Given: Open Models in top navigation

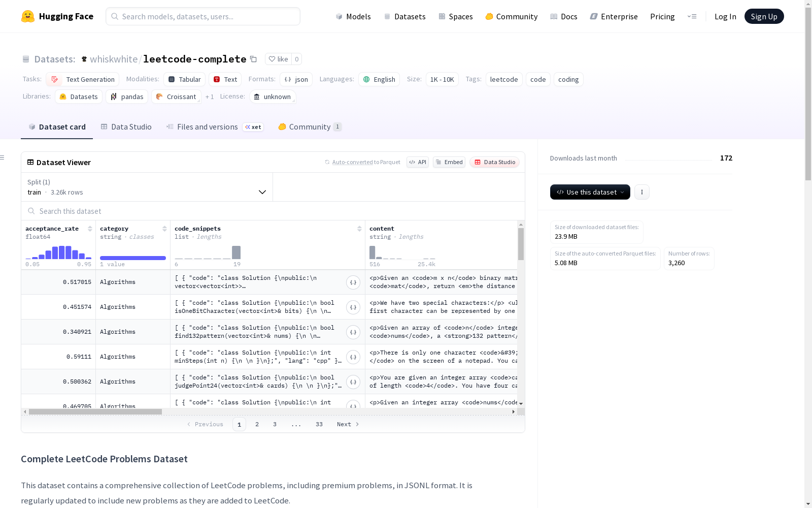Looking at the screenshot, I should tap(353, 16).
